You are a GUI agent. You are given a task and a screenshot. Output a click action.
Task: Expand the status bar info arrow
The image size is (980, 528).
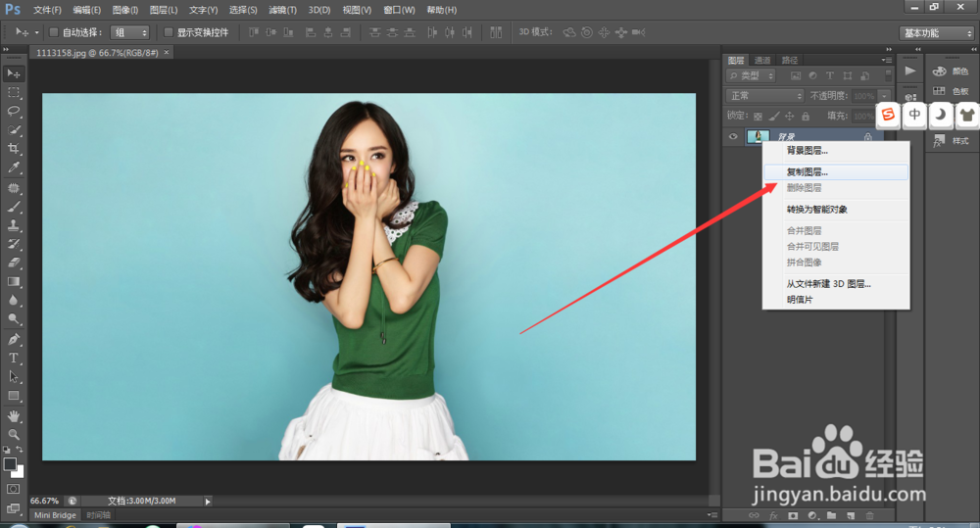pos(208,502)
